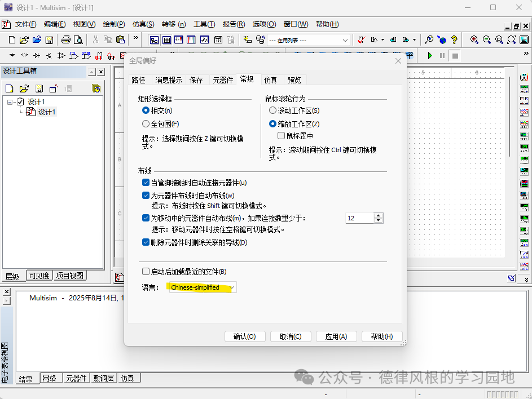Start the simulation with the green play button
This screenshot has width=532, height=399.
[x=430, y=56]
